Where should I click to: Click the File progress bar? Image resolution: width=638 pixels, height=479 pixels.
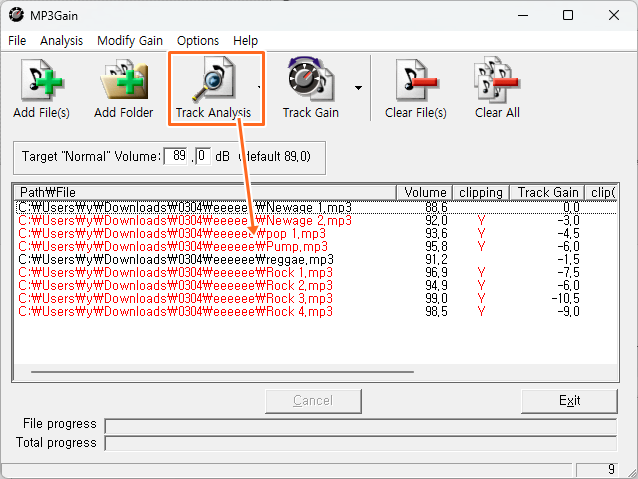pos(361,426)
